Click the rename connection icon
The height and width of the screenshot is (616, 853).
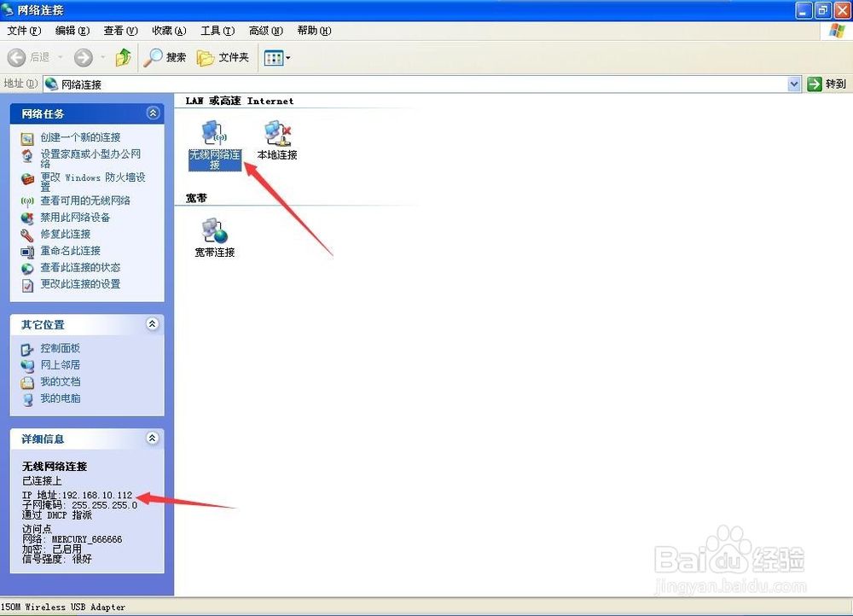point(27,252)
